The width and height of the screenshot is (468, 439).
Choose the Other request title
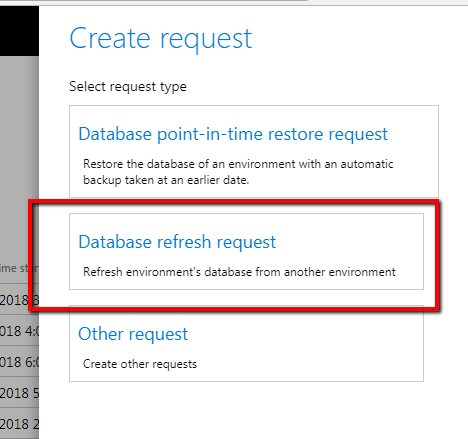pos(133,334)
